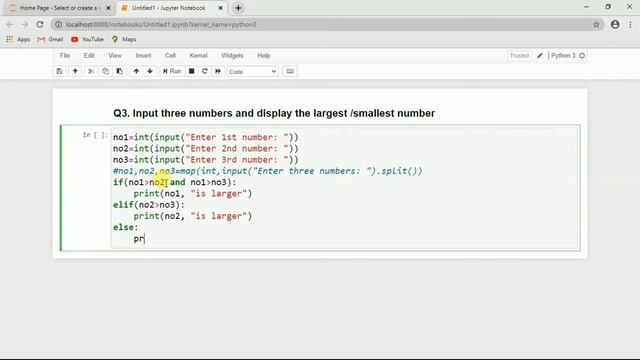Open the View menu

pyautogui.click(x=115, y=56)
